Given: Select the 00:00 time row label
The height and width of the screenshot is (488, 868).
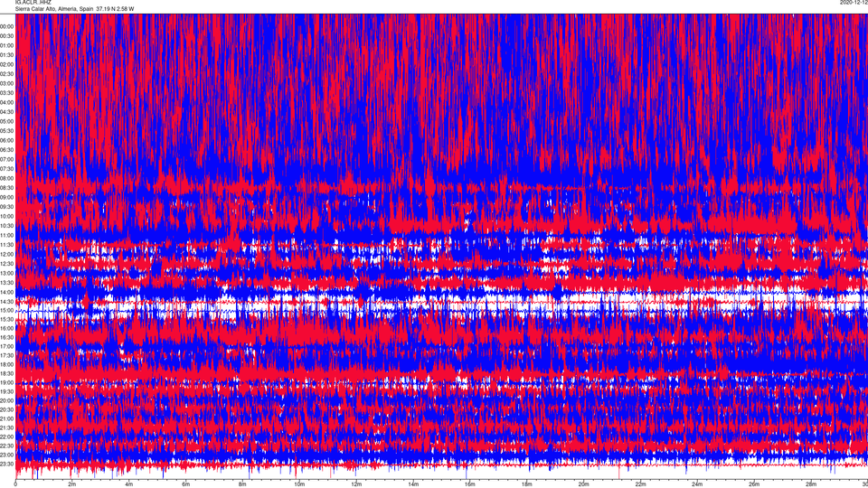Looking at the screenshot, I should 7,26.
